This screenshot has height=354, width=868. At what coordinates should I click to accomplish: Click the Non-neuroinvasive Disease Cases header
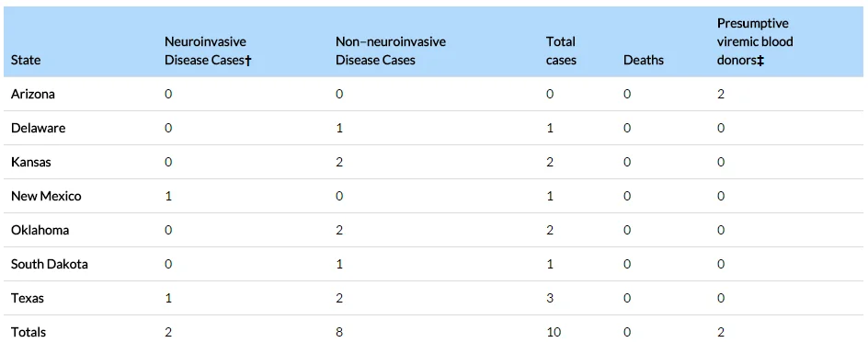click(390, 51)
